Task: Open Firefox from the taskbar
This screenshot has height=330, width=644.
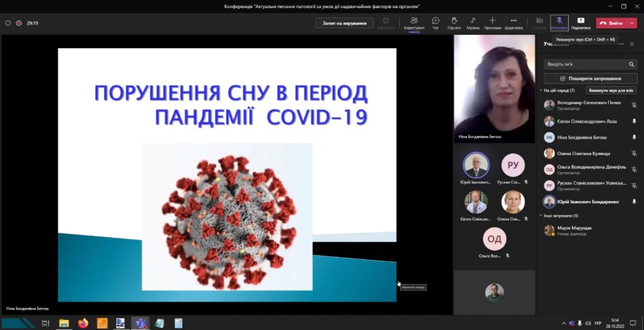Action: point(83,323)
